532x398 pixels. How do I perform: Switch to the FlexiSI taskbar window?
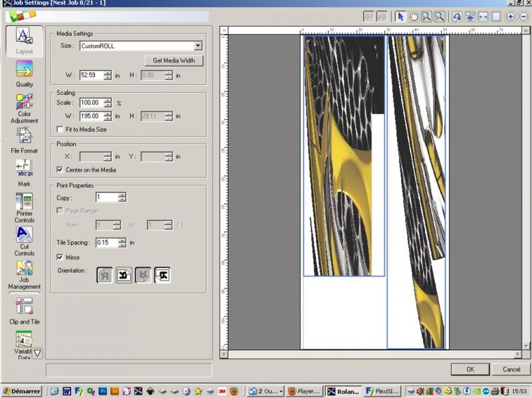(384, 391)
